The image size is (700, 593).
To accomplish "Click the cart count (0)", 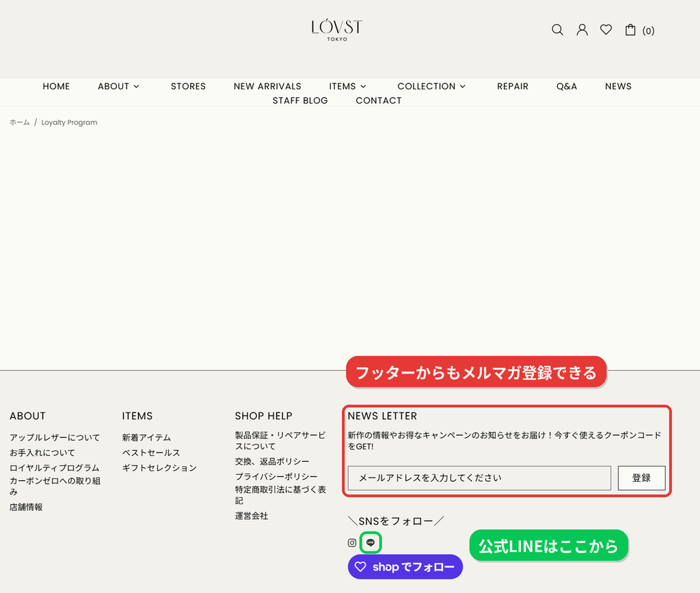I will [648, 31].
